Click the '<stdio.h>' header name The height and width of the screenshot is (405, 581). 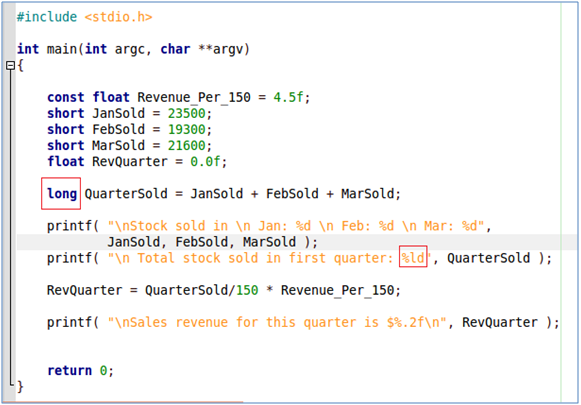[x=119, y=17]
